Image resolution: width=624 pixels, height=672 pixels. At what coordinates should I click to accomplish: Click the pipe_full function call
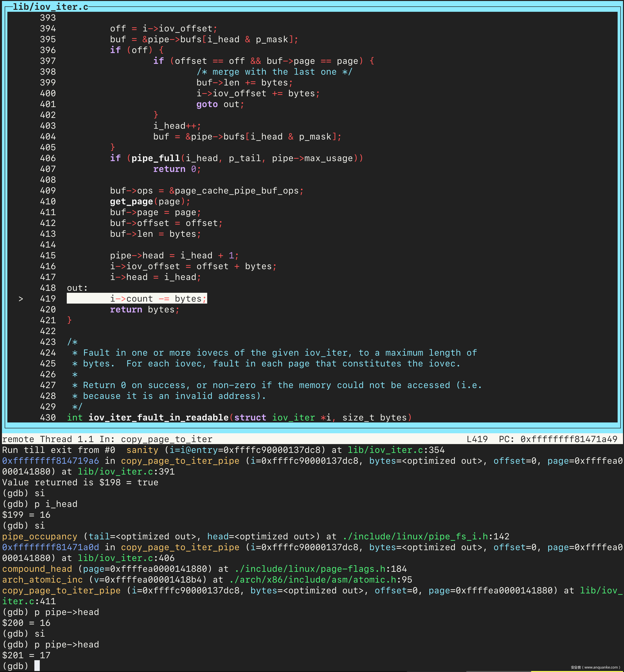tap(156, 158)
